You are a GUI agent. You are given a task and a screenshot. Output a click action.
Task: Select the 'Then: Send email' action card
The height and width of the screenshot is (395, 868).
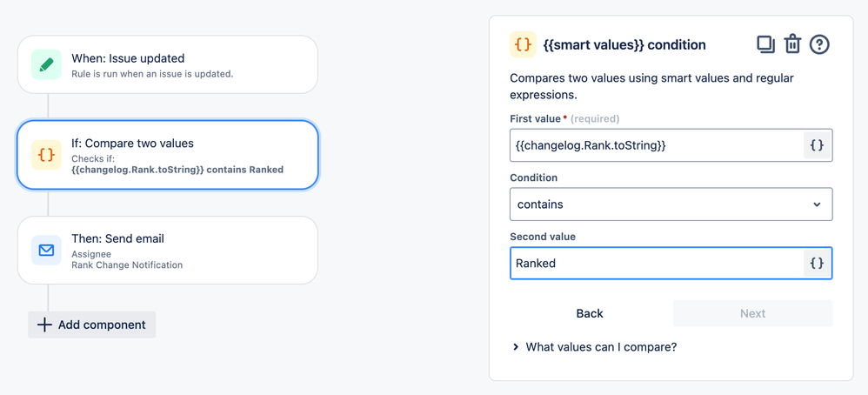pyautogui.click(x=167, y=250)
